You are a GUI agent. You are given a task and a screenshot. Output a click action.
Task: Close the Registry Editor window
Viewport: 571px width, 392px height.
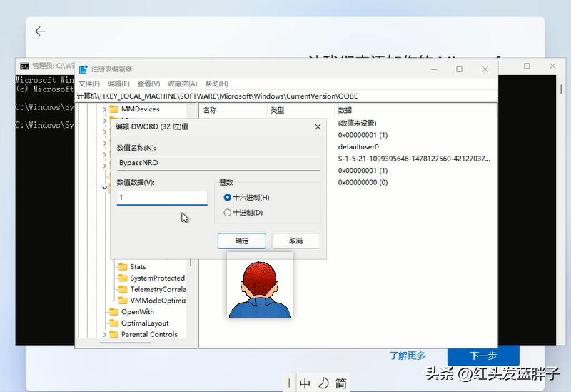(485, 69)
